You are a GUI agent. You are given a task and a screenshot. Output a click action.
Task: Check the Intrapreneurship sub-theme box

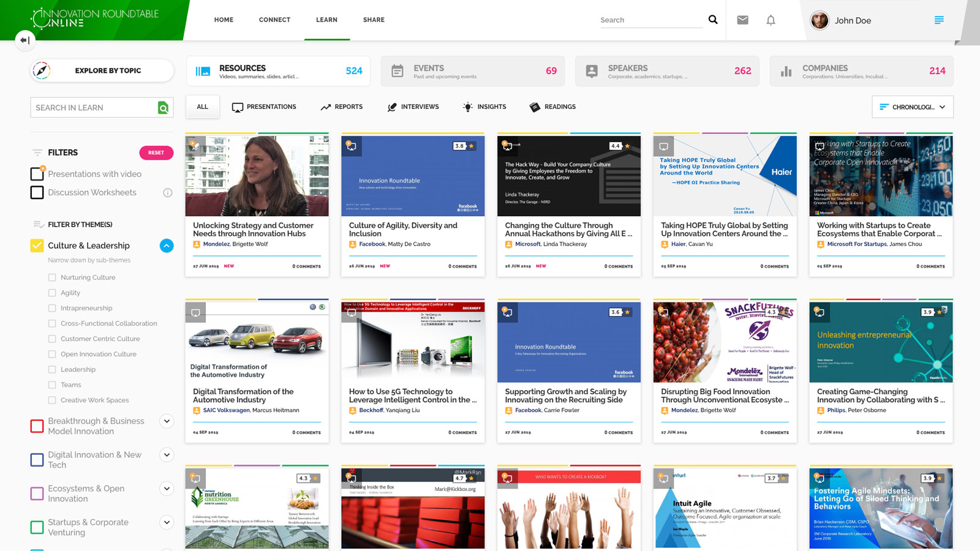pyautogui.click(x=52, y=308)
